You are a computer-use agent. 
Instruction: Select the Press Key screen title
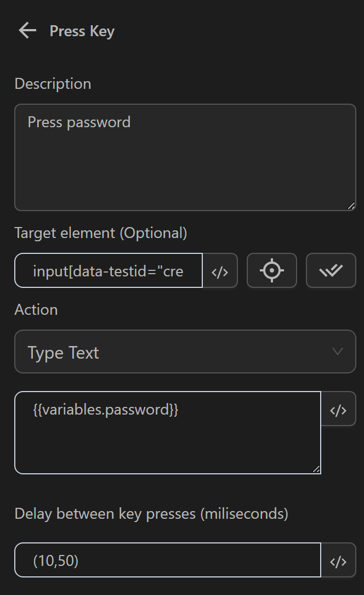coord(81,31)
